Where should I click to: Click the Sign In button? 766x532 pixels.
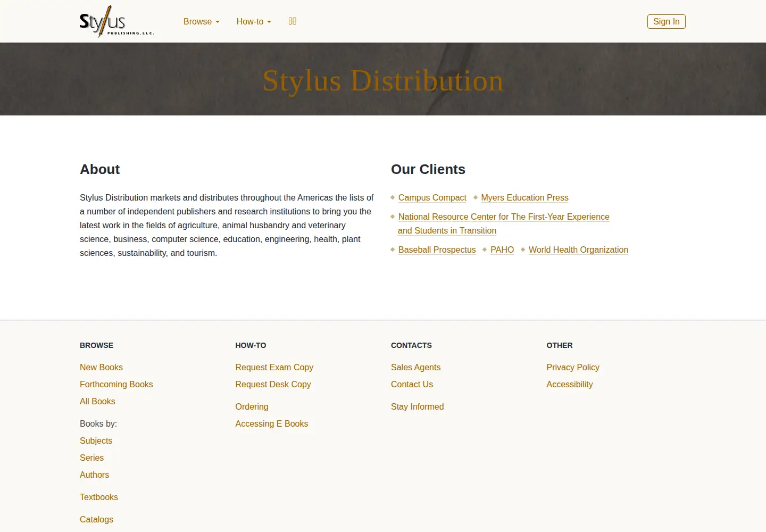[x=666, y=21]
